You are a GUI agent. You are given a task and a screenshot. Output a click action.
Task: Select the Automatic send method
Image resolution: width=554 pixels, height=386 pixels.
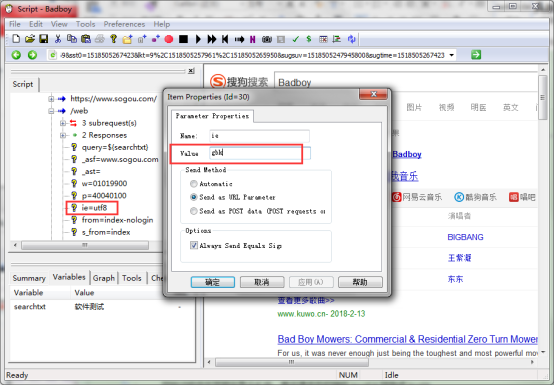[194, 184]
